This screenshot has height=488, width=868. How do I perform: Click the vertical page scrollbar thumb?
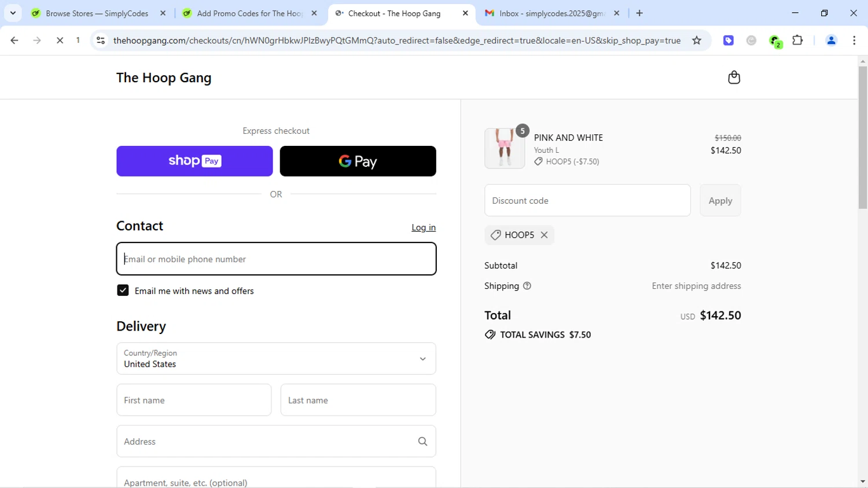863,138
